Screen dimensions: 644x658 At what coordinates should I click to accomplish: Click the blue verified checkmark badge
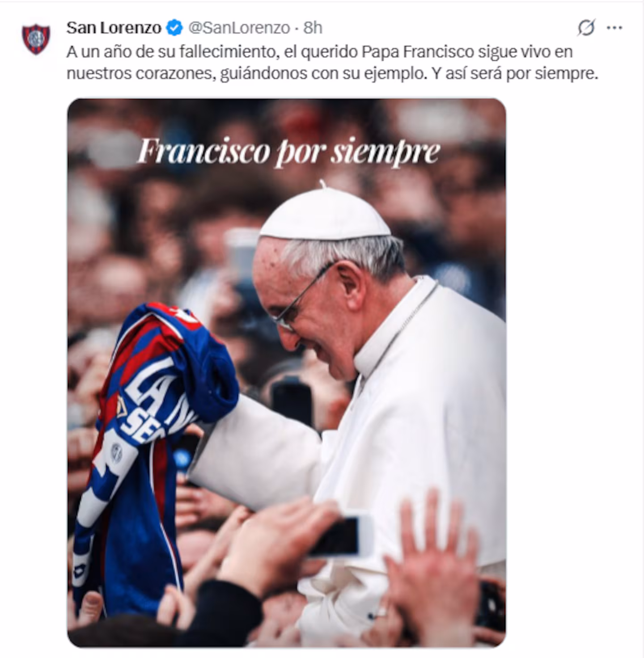tap(174, 28)
